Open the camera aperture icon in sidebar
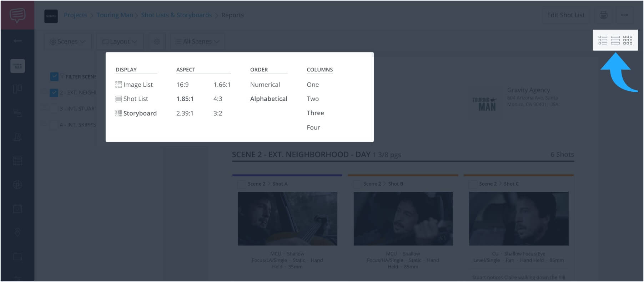Screen dimensions: 644x282 pos(17,185)
